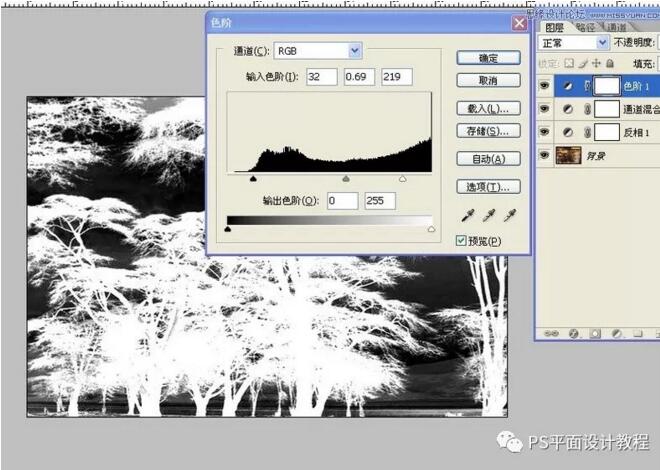Click the lock all padlock icon
The width and height of the screenshot is (660, 470).
pyautogui.click(x=609, y=64)
